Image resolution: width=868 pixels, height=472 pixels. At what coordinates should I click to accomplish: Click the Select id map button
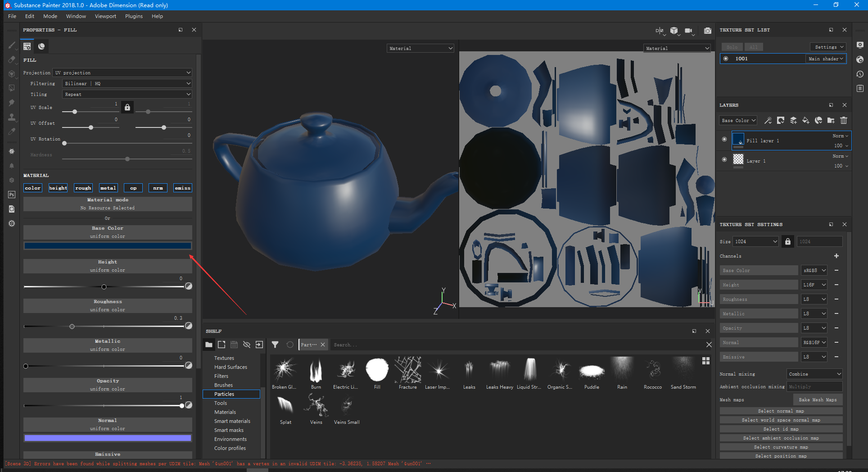click(781, 429)
